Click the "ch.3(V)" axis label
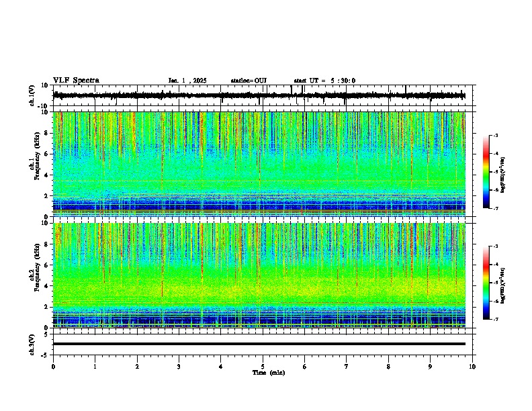The image size is (532, 411). coord(32,345)
